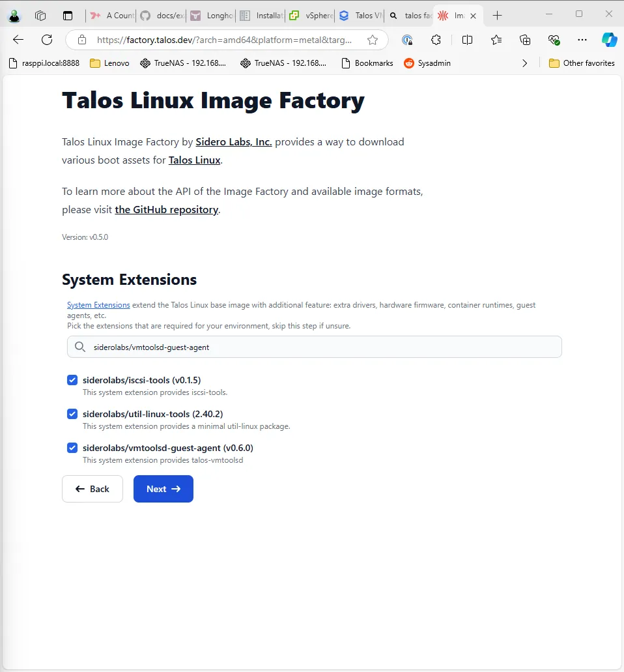Viewport: 624px width, 672px height.
Task: Open the browser extensions puzzle icon
Action: click(436, 40)
